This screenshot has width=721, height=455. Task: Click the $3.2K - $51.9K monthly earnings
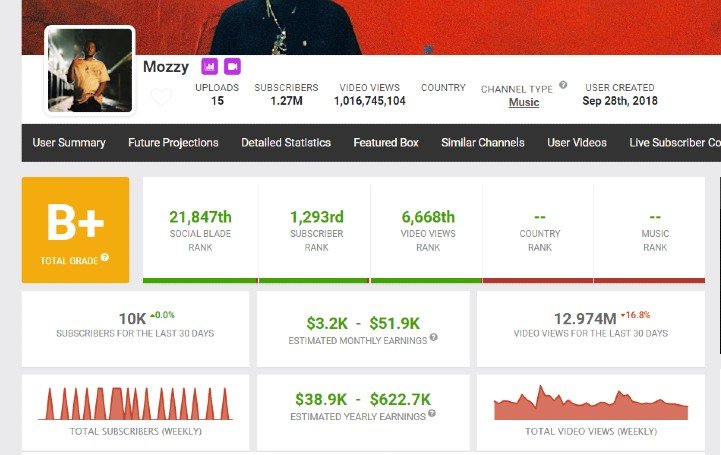pos(363,324)
